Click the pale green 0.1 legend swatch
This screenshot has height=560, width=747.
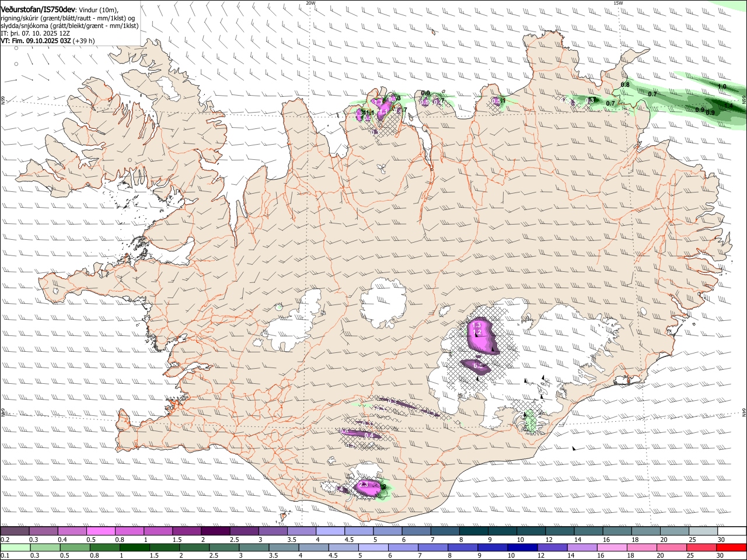coord(15,547)
